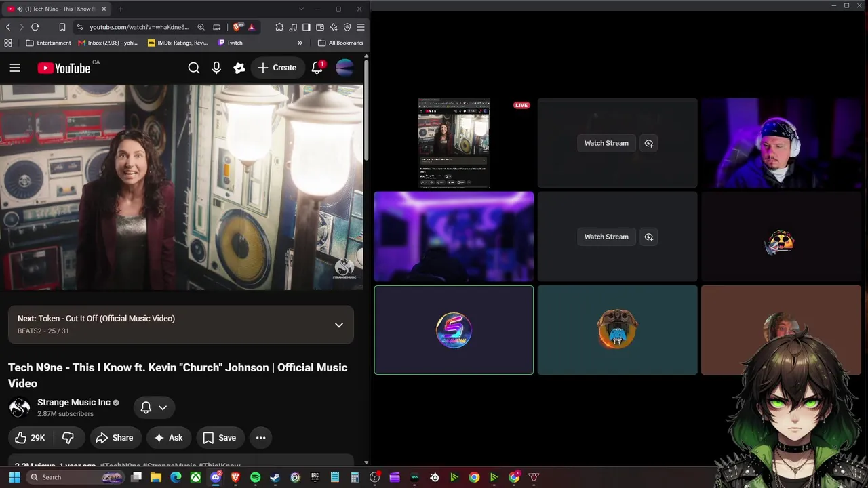Bookmark this page in the toolbar
This screenshot has height=488, width=868.
(x=62, y=27)
